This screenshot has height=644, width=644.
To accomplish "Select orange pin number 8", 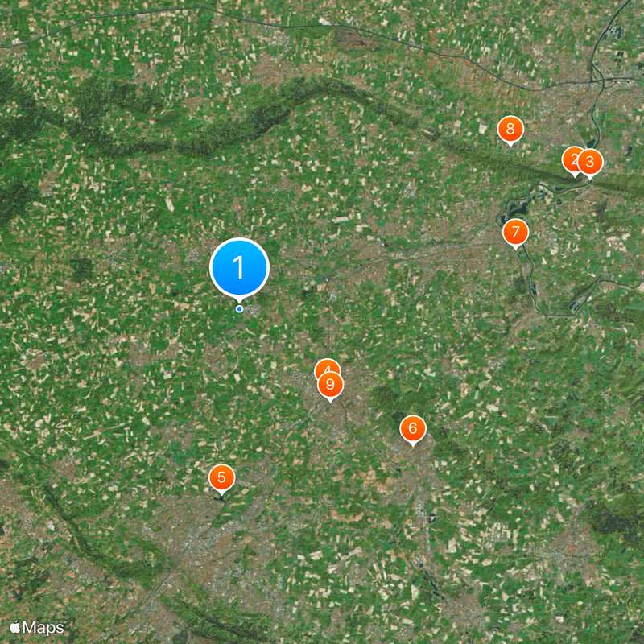I will click(510, 130).
